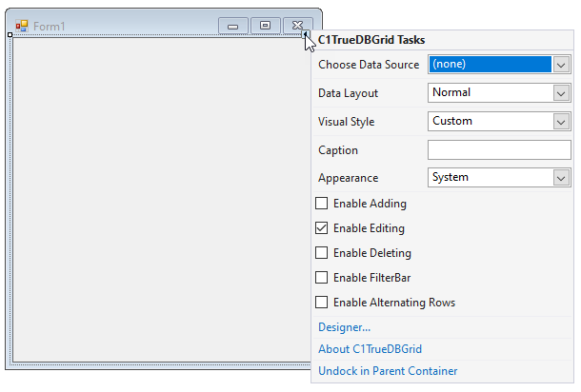The width and height of the screenshot is (581, 392).
Task: Enable the FilterBar option
Action: tap(322, 278)
